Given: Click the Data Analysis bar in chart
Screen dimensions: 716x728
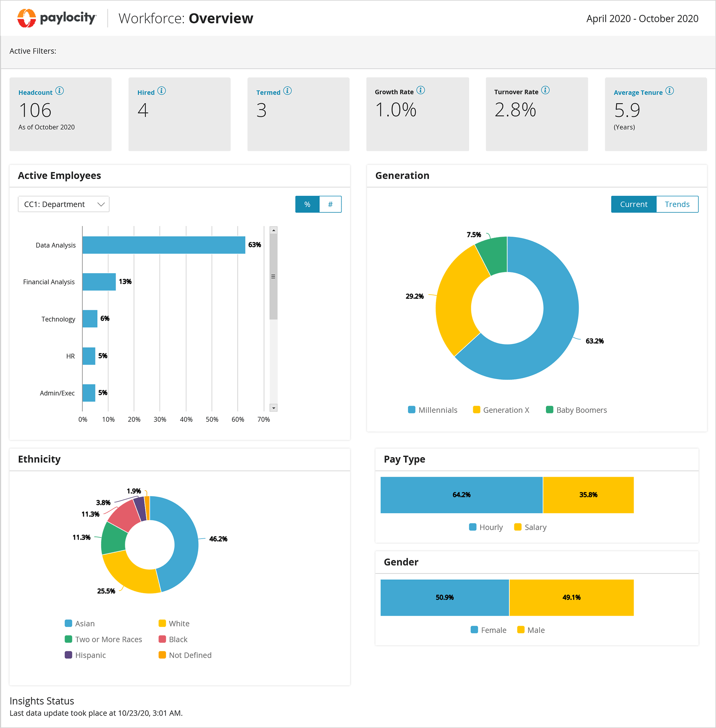Looking at the screenshot, I should [164, 245].
